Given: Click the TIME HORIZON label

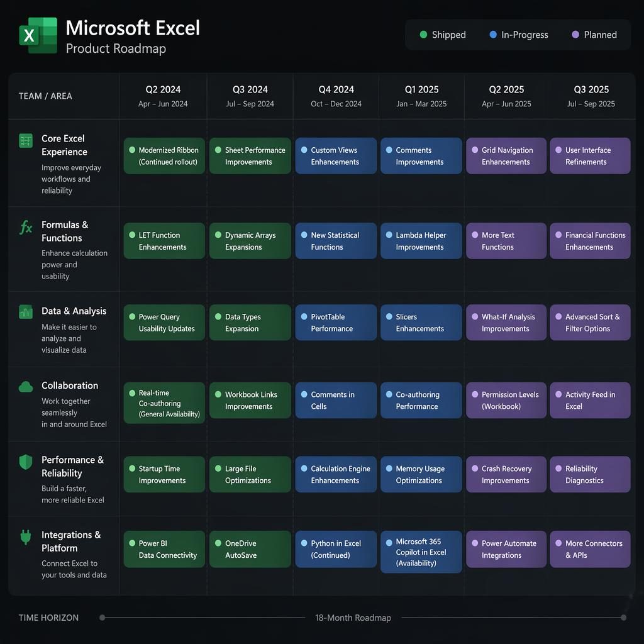Looking at the screenshot, I should pos(48,618).
